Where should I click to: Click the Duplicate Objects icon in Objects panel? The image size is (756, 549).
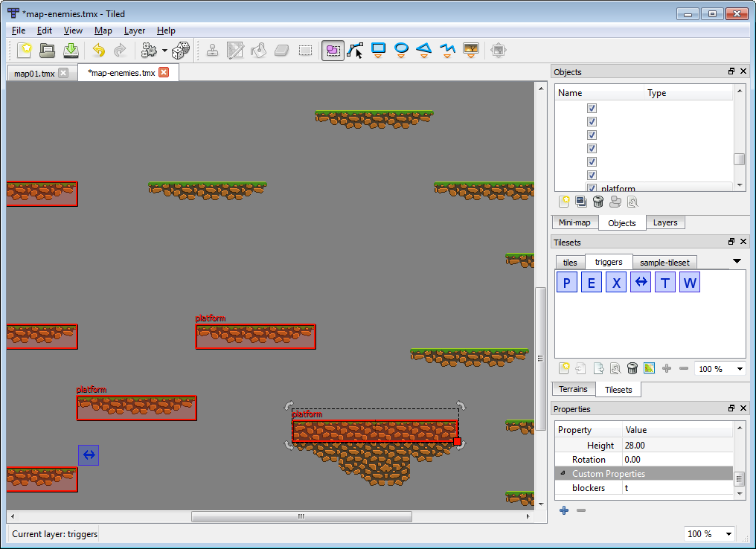click(x=581, y=202)
